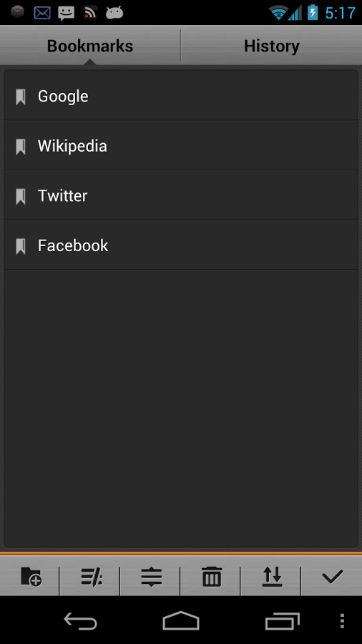Tap the Android home button
Image resolution: width=362 pixels, height=644 pixels.
181,620
